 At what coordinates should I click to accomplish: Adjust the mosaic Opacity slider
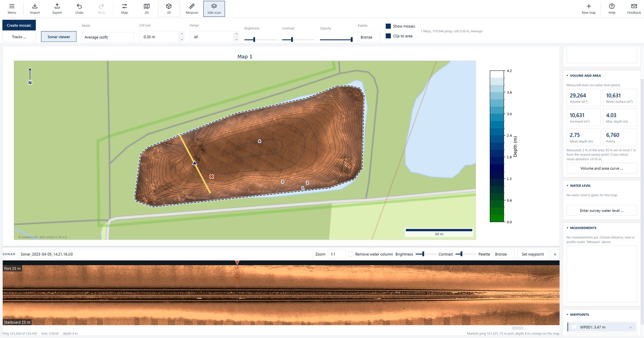[x=336, y=39]
